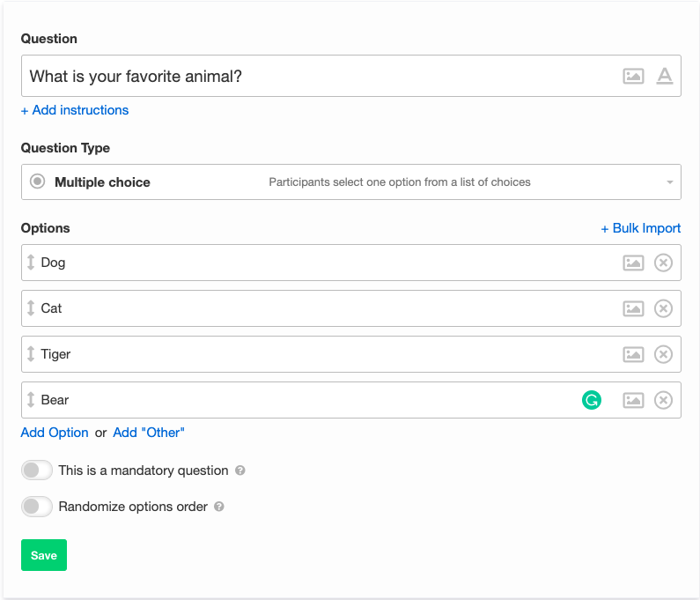The image size is (700, 600).
Task: Remove the Cat option
Action: (663, 308)
